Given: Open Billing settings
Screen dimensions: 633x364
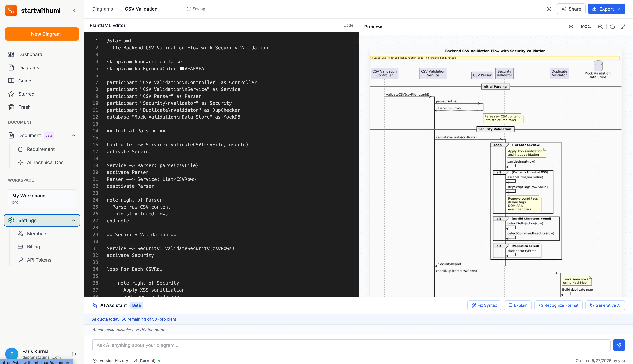Looking at the screenshot, I should coord(33,247).
